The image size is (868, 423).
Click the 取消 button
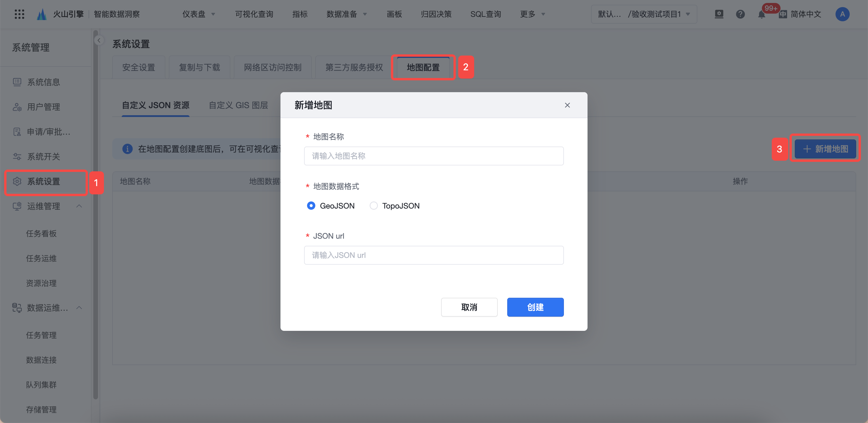469,307
